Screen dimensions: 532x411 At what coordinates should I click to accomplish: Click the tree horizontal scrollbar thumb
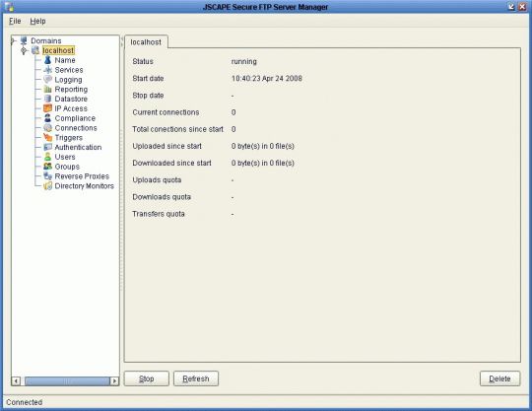point(67,381)
